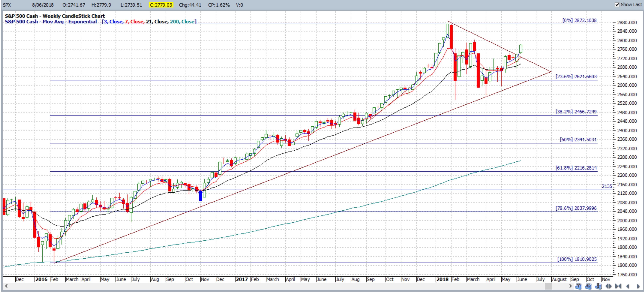Viewport: 644px width, 292px height.
Task: Click the 1760.000 price axis label
Action: 627,275
